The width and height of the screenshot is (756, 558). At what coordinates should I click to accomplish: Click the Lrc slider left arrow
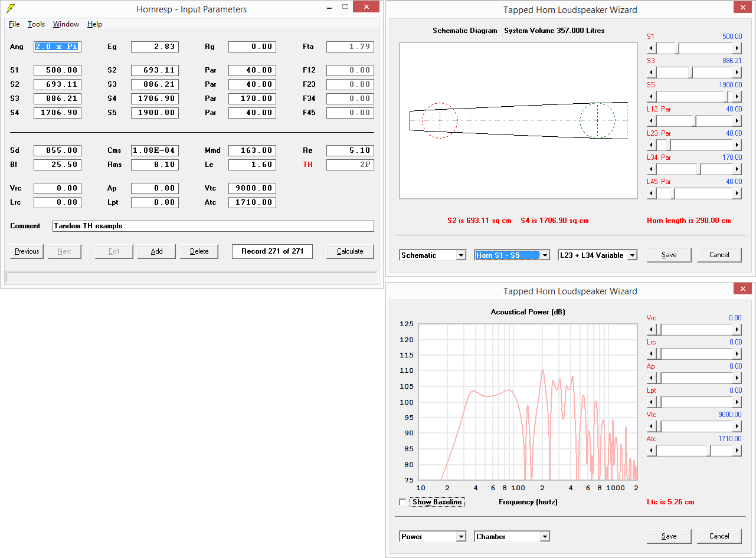click(x=652, y=354)
